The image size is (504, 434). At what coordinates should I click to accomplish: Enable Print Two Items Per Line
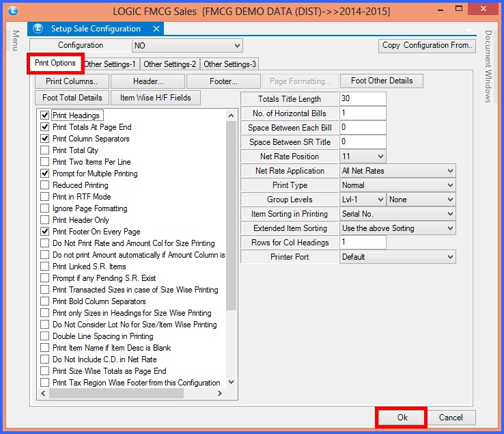click(x=44, y=161)
